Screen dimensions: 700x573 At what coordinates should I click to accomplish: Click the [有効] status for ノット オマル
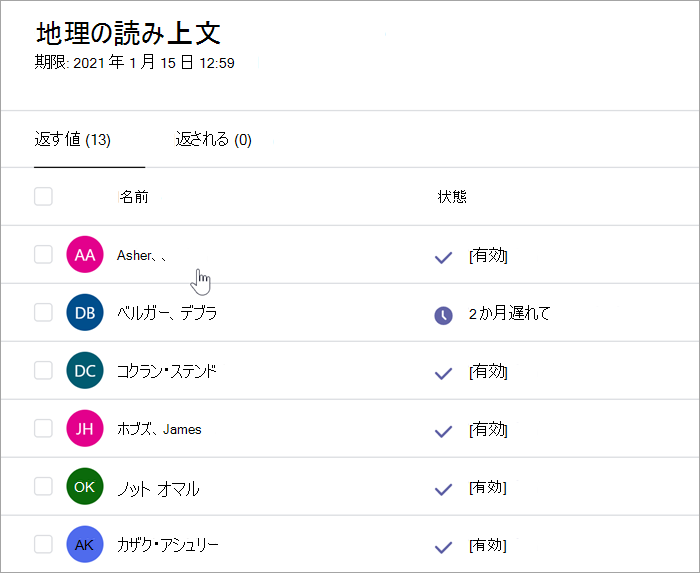[488, 487]
